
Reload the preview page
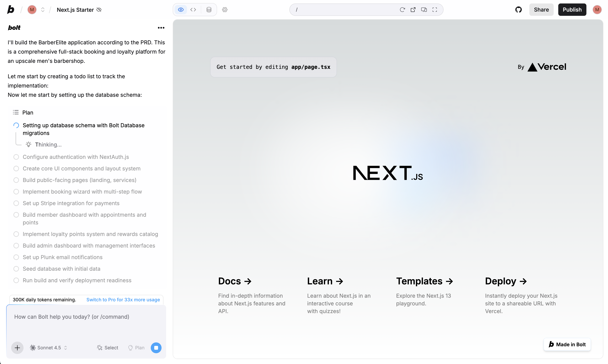click(x=402, y=10)
